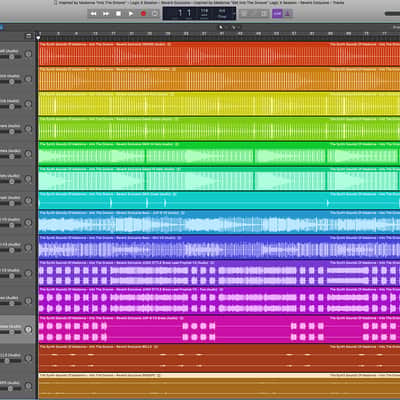Click pan knob on the mint track

28,179
